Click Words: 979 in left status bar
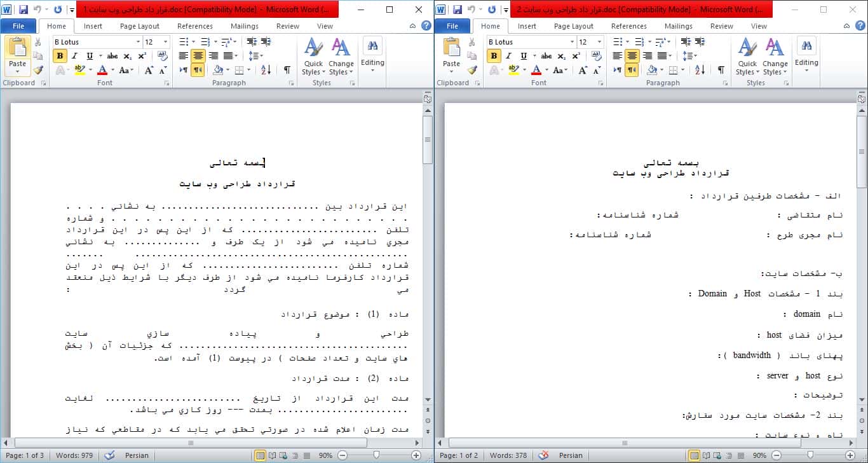Image resolution: width=868 pixels, height=463 pixels. (x=73, y=455)
